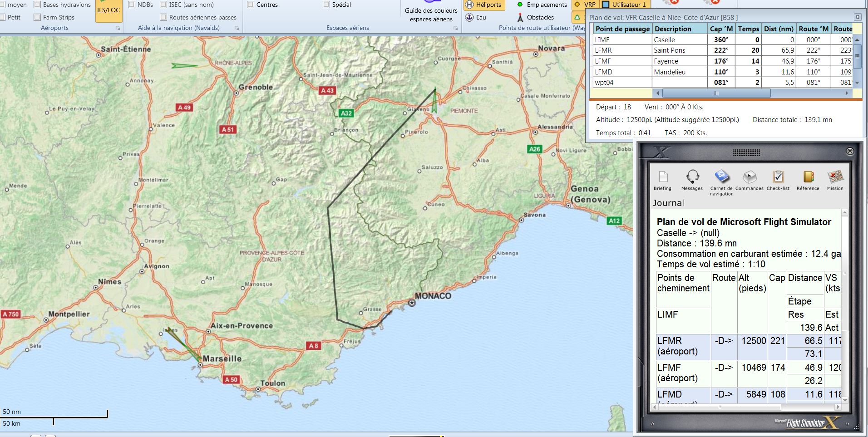Open Carnet de navigation in kneeboard
Screen dimensions: 868x437
(x=721, y=182)
